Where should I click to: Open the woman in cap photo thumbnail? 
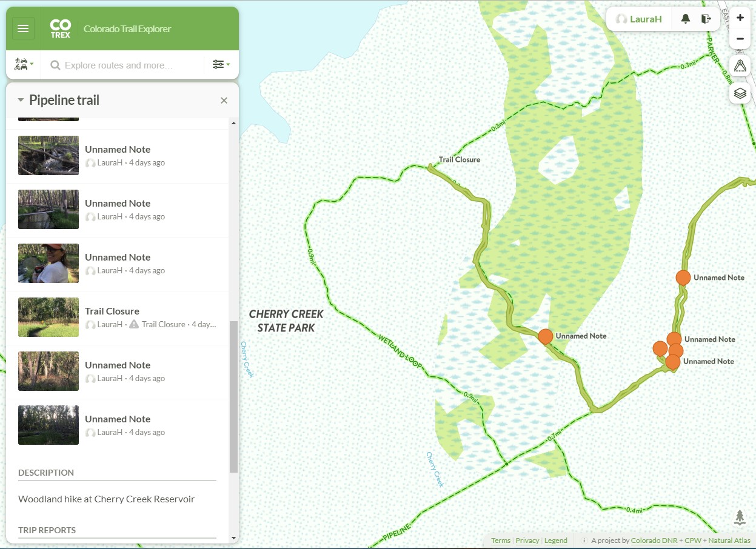tap(49, 264)
